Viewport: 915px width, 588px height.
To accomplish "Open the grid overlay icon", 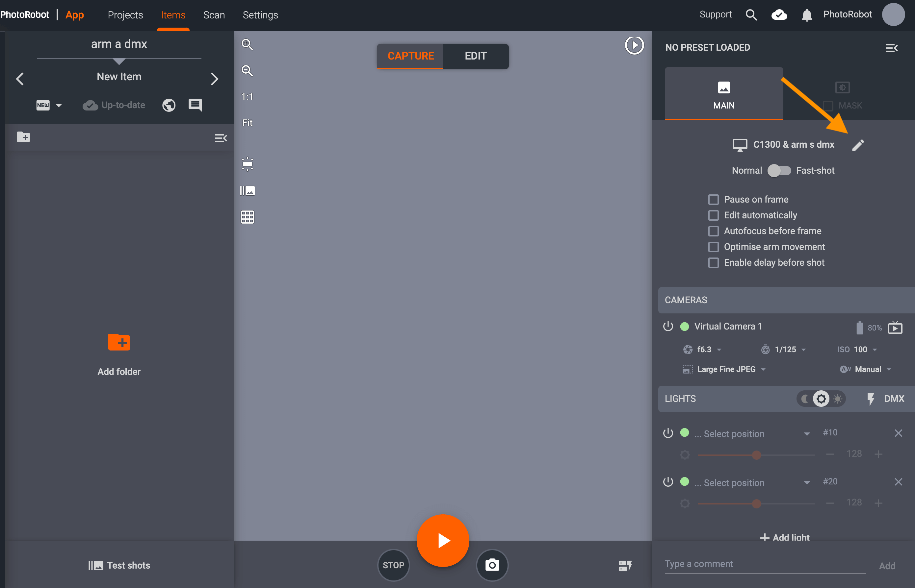I will point(247,217).
